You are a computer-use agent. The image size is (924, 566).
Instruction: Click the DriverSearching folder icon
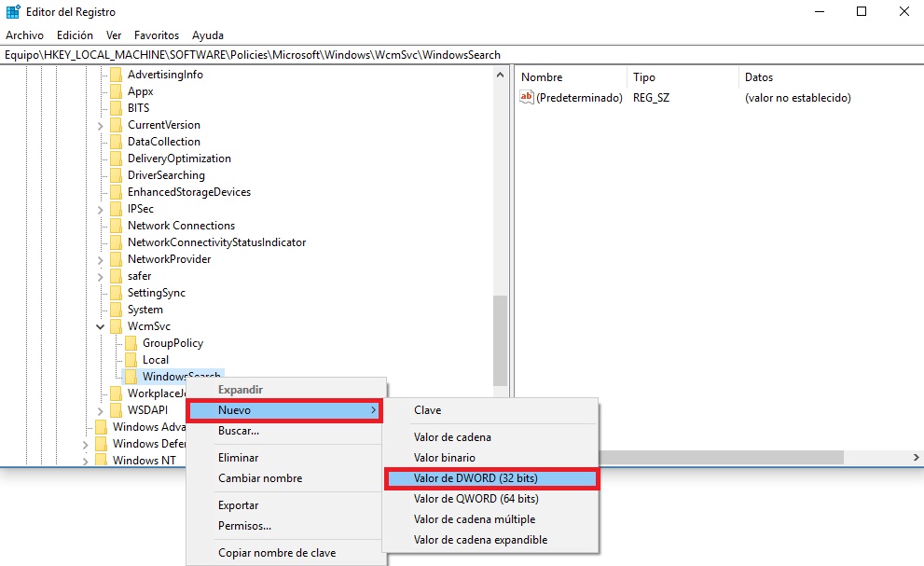click(x=117, y=175)
